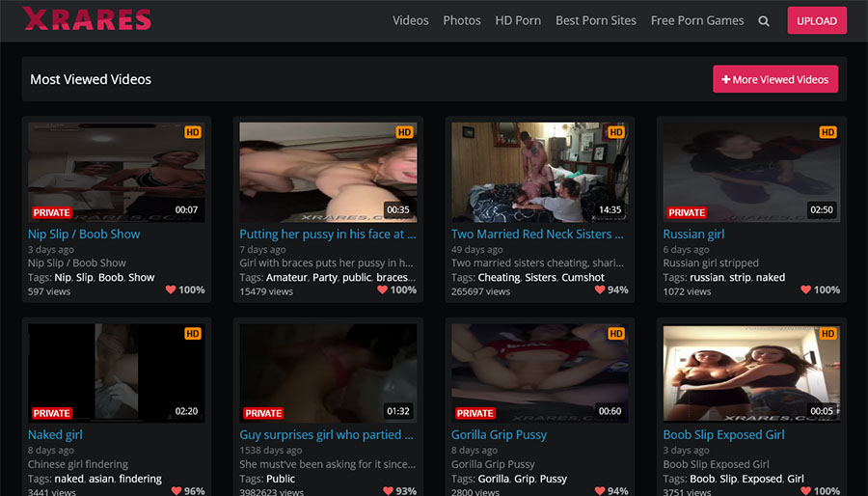Select the 'Amateur' tag link
Viewport: 868px width, 496px height.
tap(286, 277)
